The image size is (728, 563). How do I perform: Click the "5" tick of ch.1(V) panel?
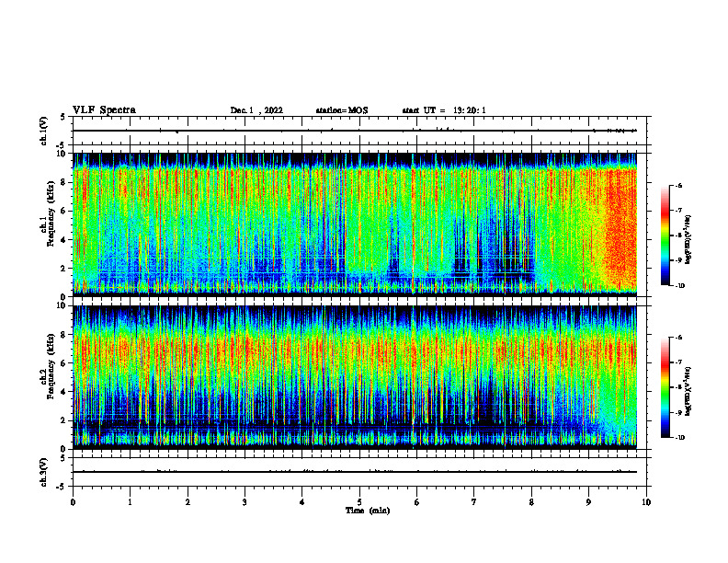click(64, 117)
